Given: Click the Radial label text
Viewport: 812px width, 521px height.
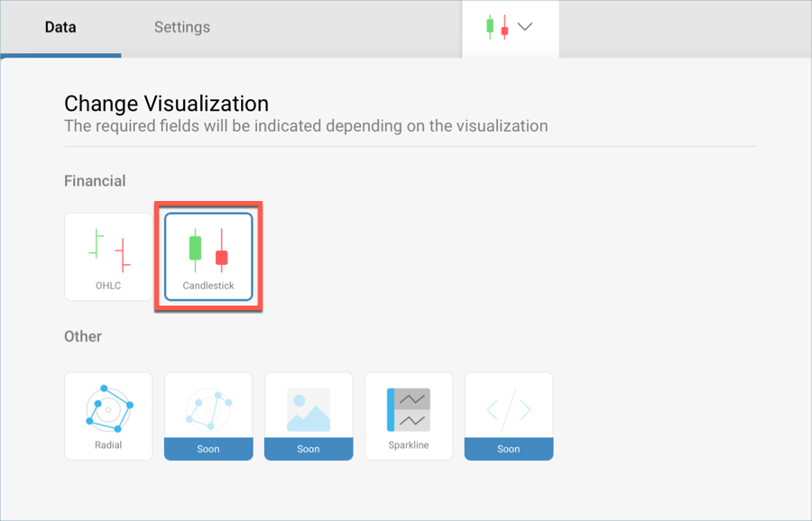Looking at the screenshot, I should tap(108, 445).
